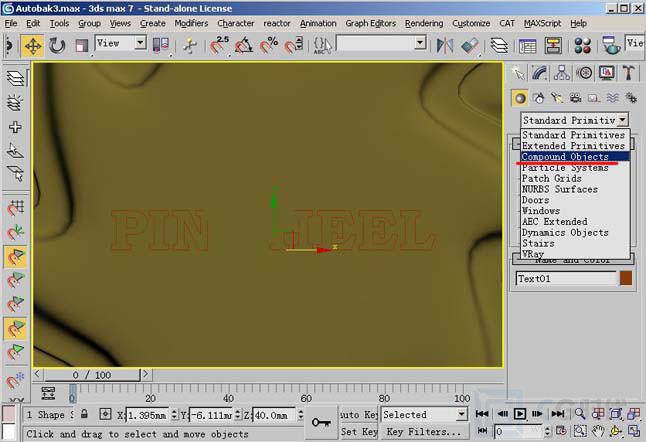Go to End of animation
This screenshot has width=646, height=442.
[558, 414]
